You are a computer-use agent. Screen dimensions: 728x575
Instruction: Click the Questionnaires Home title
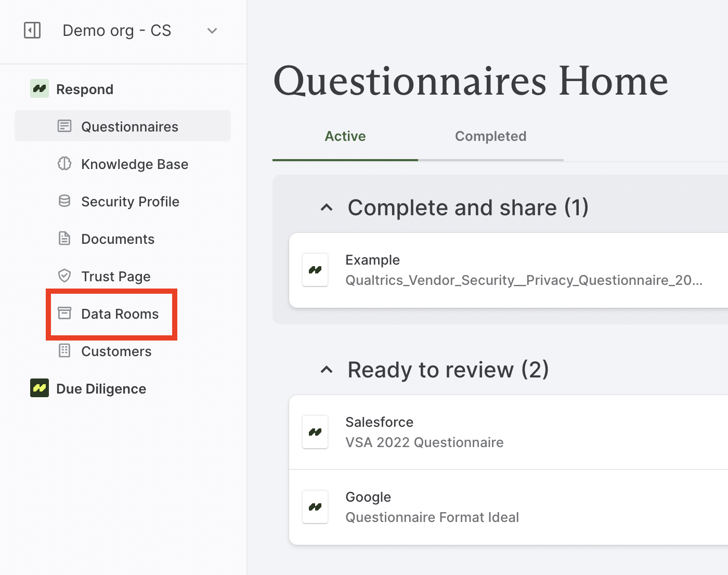471,81
